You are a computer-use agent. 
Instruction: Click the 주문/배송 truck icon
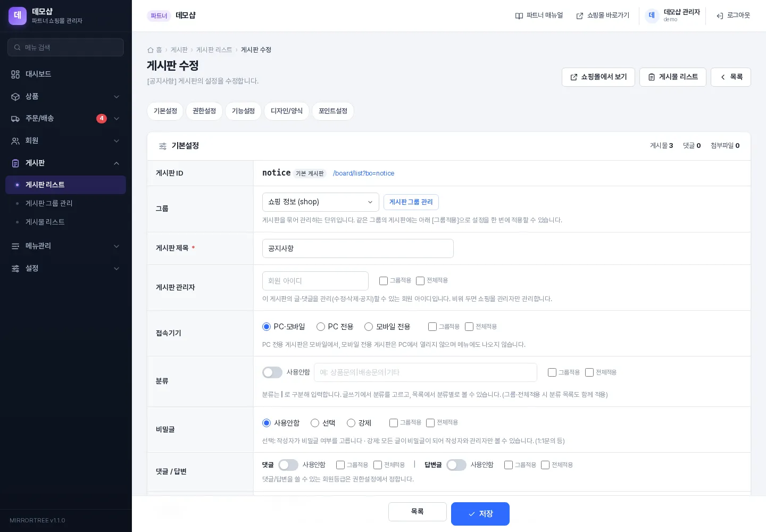pos(15,119)
